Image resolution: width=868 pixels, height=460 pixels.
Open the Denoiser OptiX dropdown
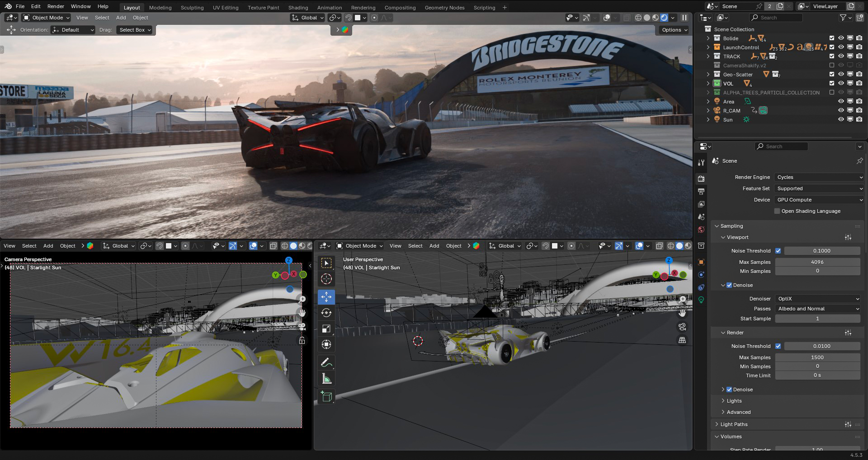point(818,299)
